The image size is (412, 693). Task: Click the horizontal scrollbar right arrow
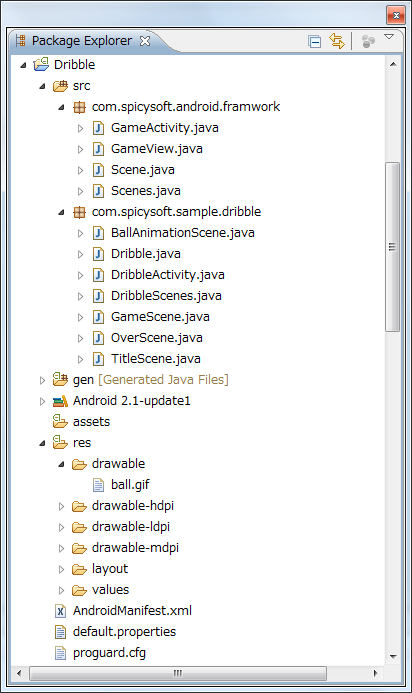tap(376, 673)
